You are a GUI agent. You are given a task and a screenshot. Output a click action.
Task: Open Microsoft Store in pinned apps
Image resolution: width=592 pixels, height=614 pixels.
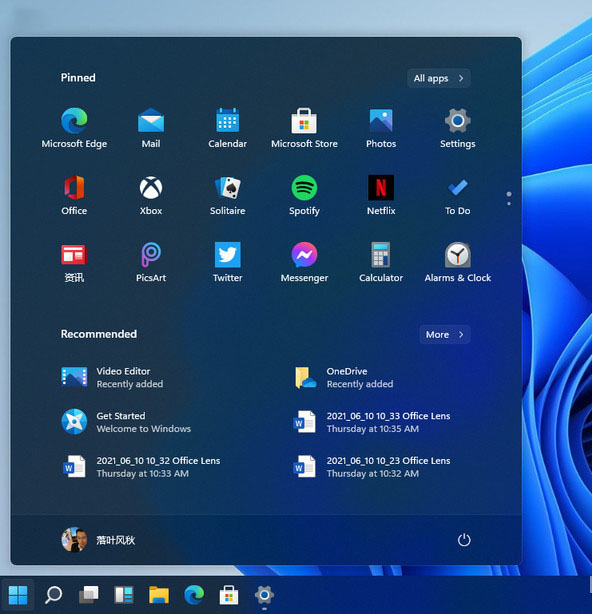click(x=304, y=128)
